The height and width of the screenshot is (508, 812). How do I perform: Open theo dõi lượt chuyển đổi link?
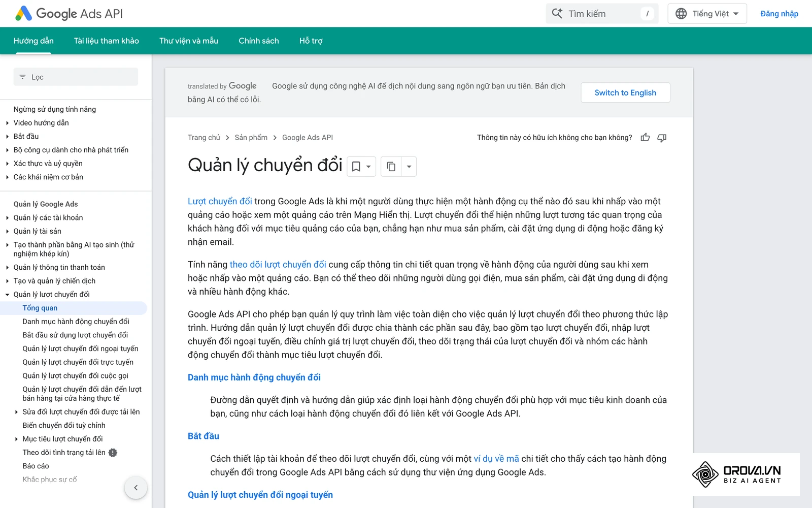click(278, 264)
